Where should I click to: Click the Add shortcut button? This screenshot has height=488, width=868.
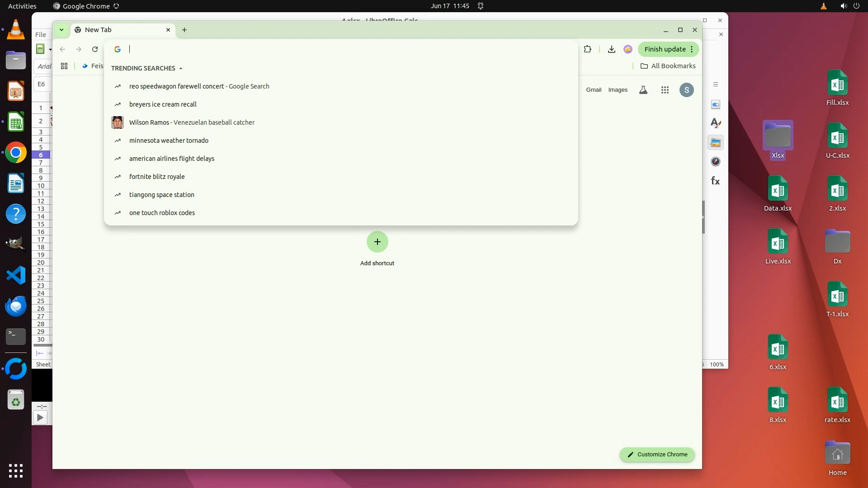[x=377, y=242]
